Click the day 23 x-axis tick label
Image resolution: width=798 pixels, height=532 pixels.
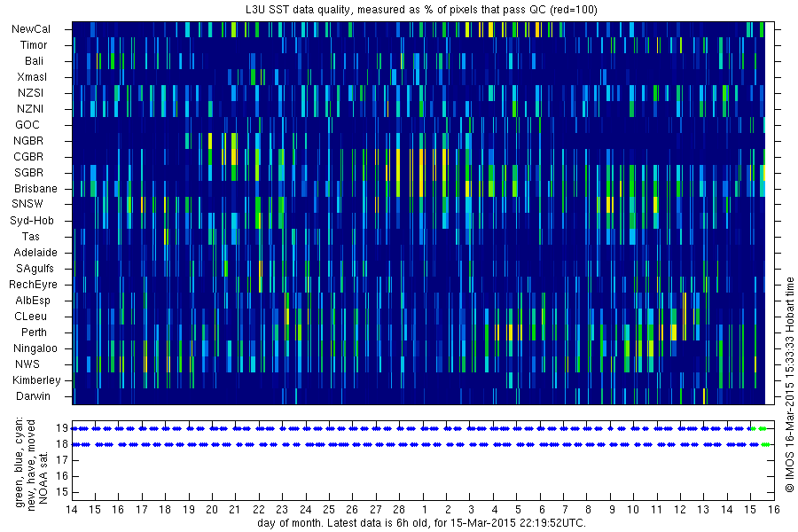click(x=282, y=510)
